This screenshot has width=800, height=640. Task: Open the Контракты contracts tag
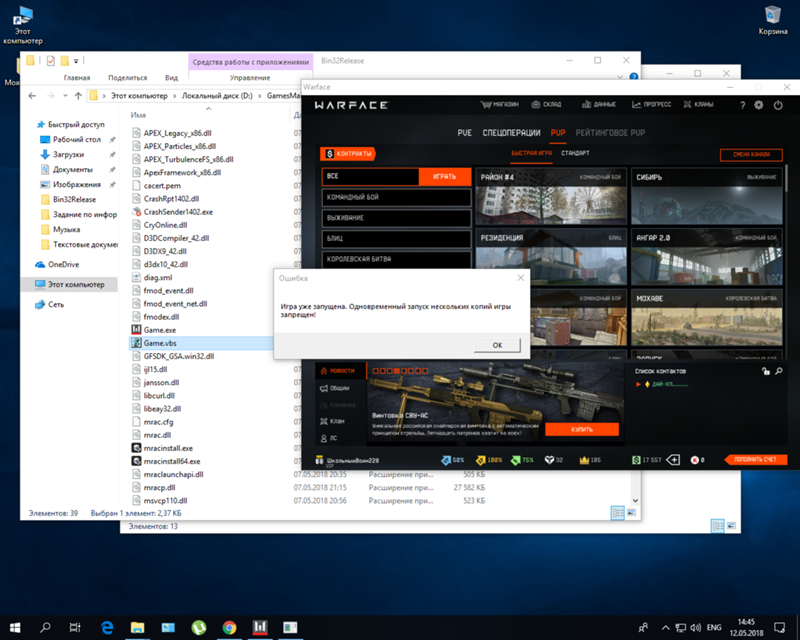pyautogui.click(x=348, y=154)
